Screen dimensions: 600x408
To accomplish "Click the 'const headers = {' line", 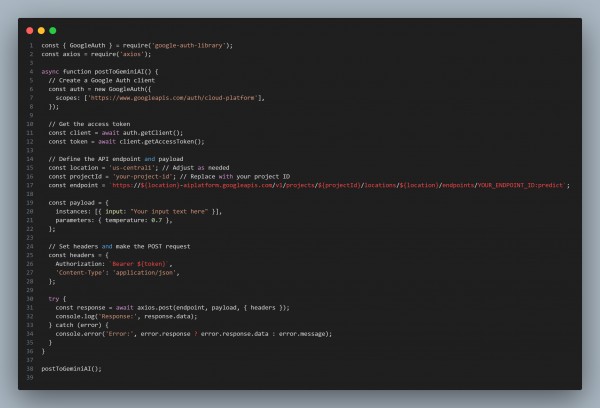I will (x=78, y=255).
